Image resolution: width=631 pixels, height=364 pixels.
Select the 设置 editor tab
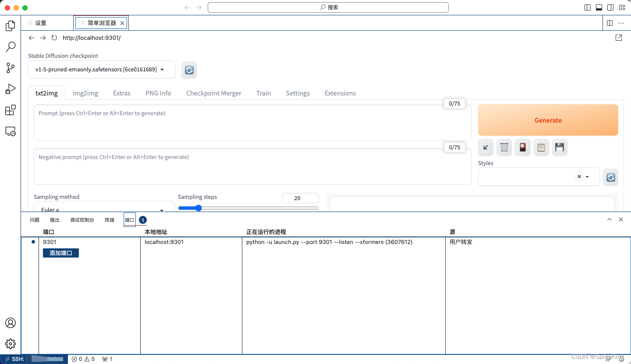click(x=47, y=23)
